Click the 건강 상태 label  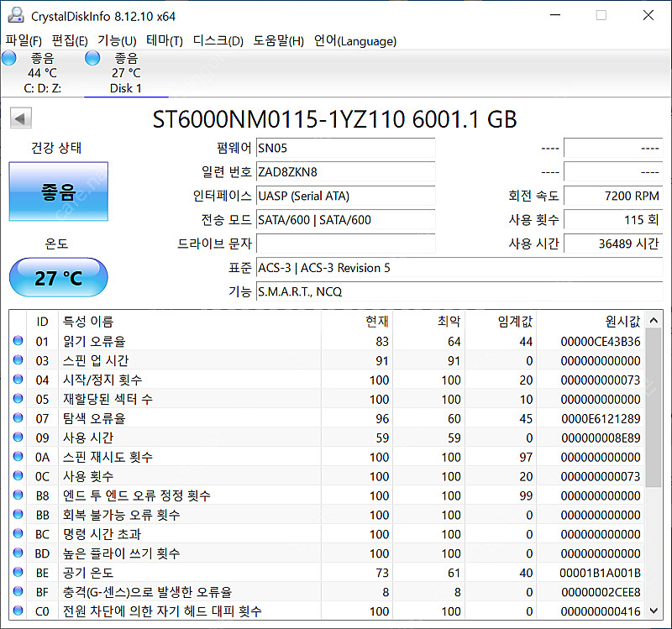(x=56, y=149)
